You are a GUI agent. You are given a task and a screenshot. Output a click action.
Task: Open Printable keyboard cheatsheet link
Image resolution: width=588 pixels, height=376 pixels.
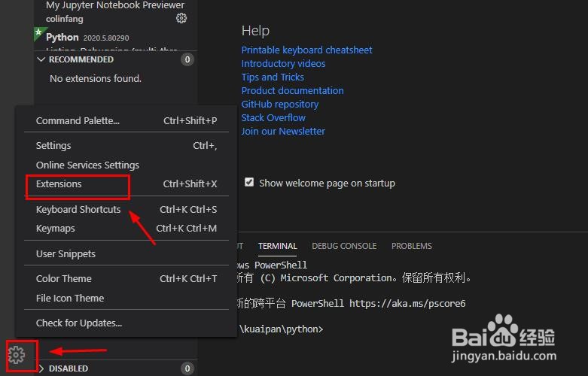tap(306, 50)
